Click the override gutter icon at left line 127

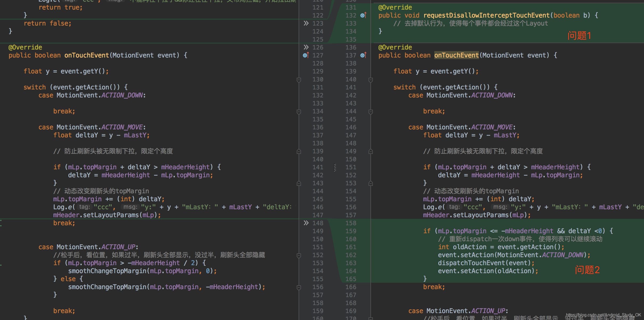coord(306,55)
